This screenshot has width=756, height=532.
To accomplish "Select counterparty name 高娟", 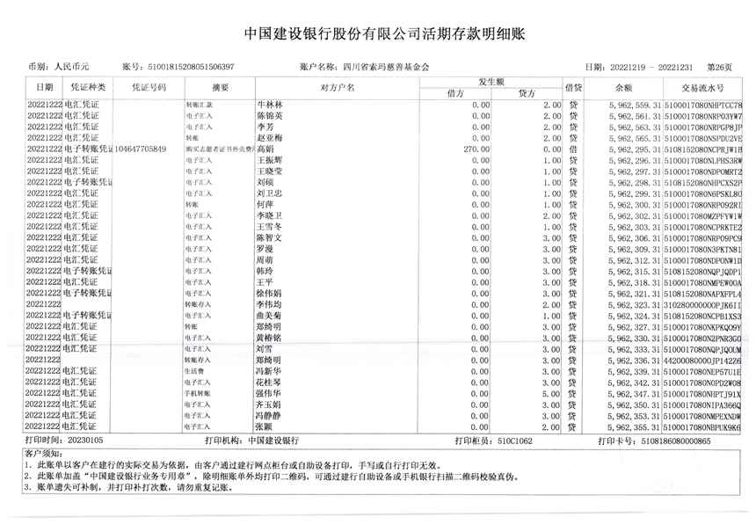I will click(x=265, y=149).
